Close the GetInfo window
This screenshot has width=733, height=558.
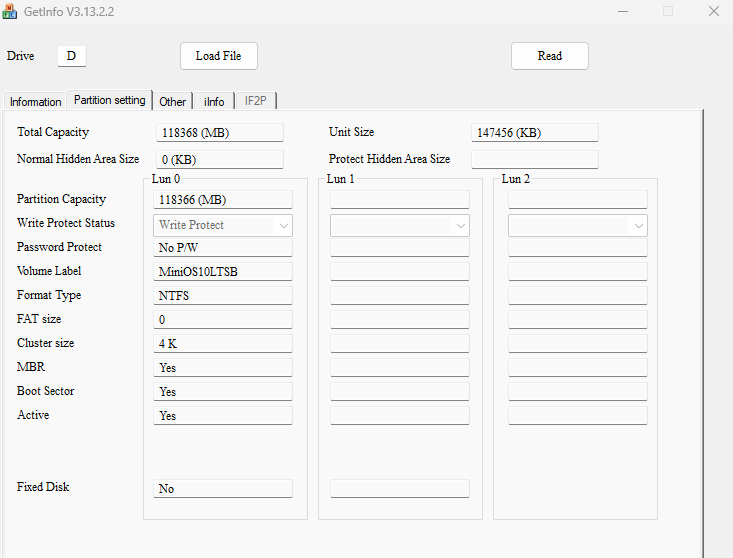pyautogui.click(x=713, y=11)
